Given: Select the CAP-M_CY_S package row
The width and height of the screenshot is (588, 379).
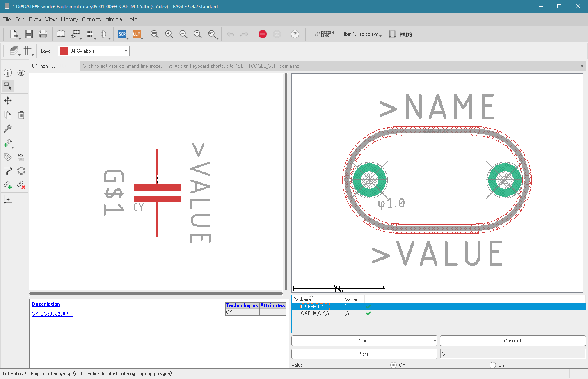Looking at the screenshot, I should pos(438,313).
